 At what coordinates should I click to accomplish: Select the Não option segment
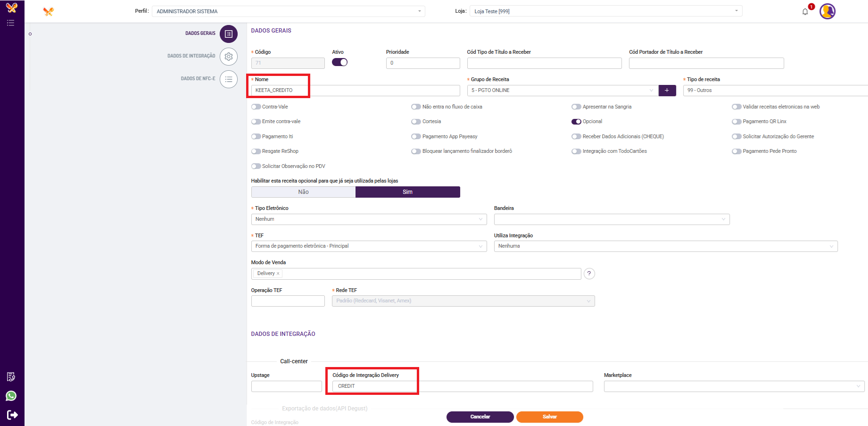pyautogui.click(x=303, y=192)
